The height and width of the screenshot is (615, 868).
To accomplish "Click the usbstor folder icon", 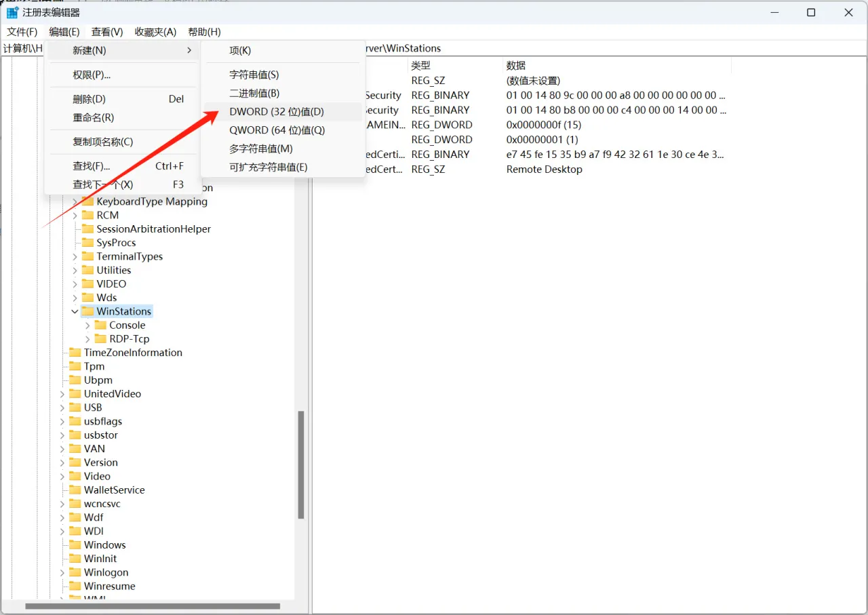I will tap(75, 435).
